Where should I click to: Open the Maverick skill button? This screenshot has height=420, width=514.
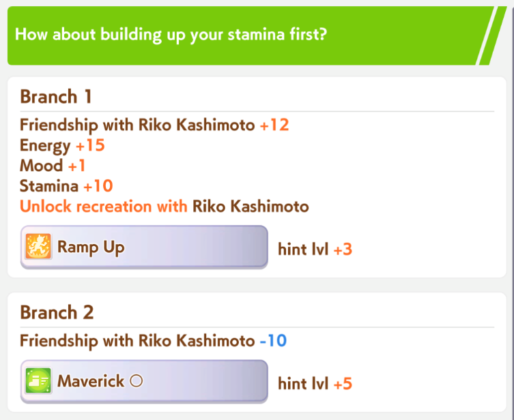144,381
